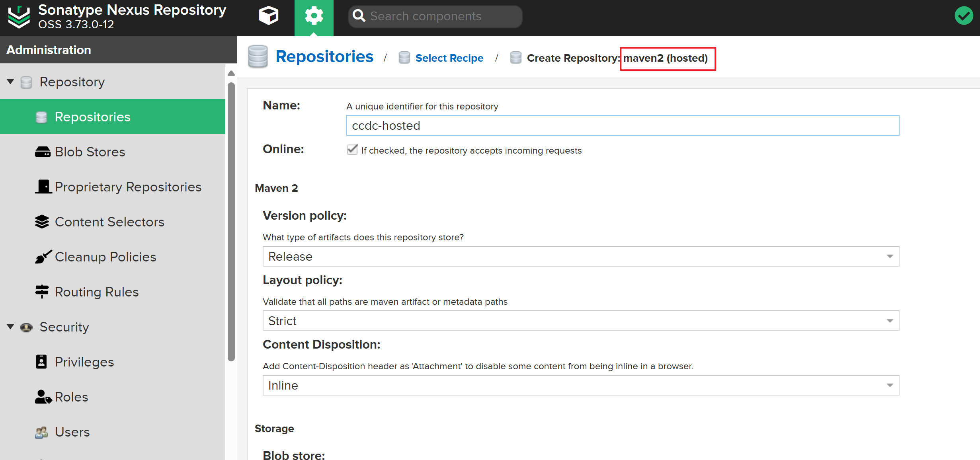Click the Create Repository breadcrumb icon
This screenshot has width=980, height=460.
516,58
